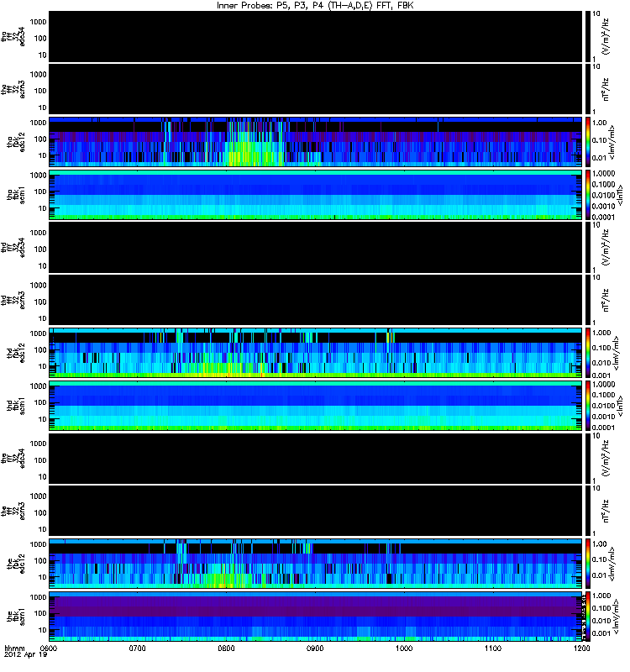Click the thd fbk scm1 spectrogram panel
Image resolution: width=630 pixels, height=672 pixels.
[316, 406]
